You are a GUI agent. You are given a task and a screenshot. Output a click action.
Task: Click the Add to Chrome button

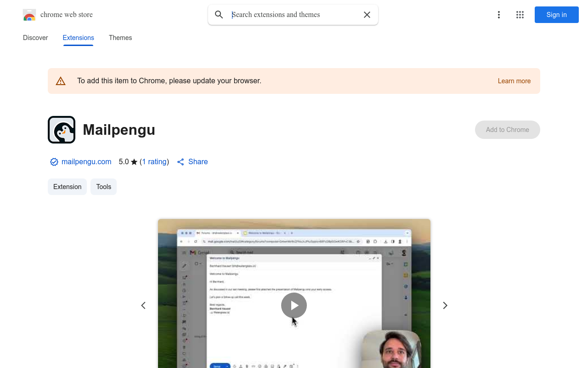click(x=508, y=130)
